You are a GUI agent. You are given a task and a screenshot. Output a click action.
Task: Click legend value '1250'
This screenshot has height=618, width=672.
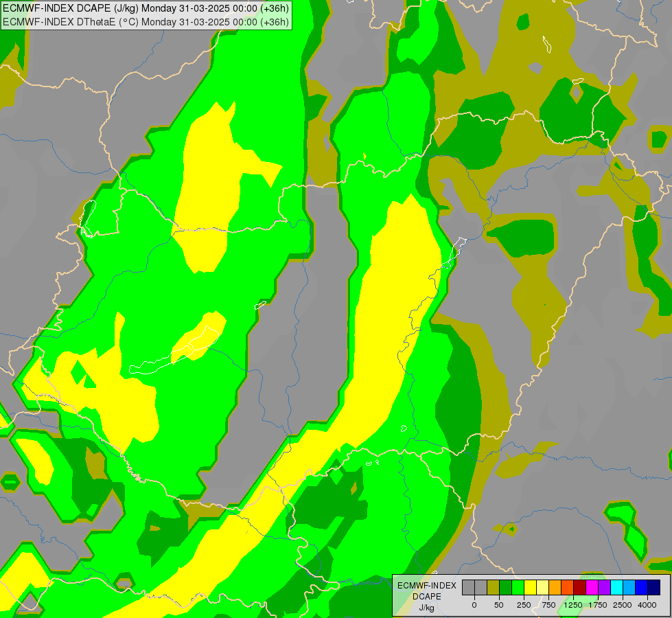(x=573, y=605)
